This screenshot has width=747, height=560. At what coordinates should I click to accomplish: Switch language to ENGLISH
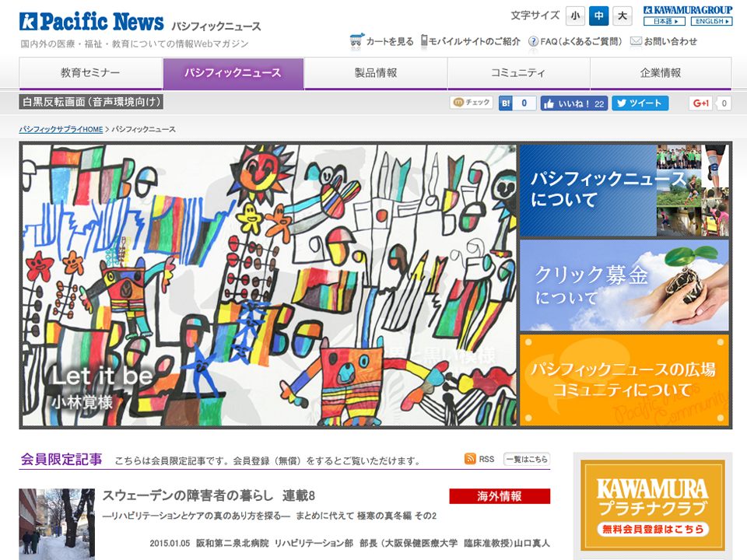[711, 22]
